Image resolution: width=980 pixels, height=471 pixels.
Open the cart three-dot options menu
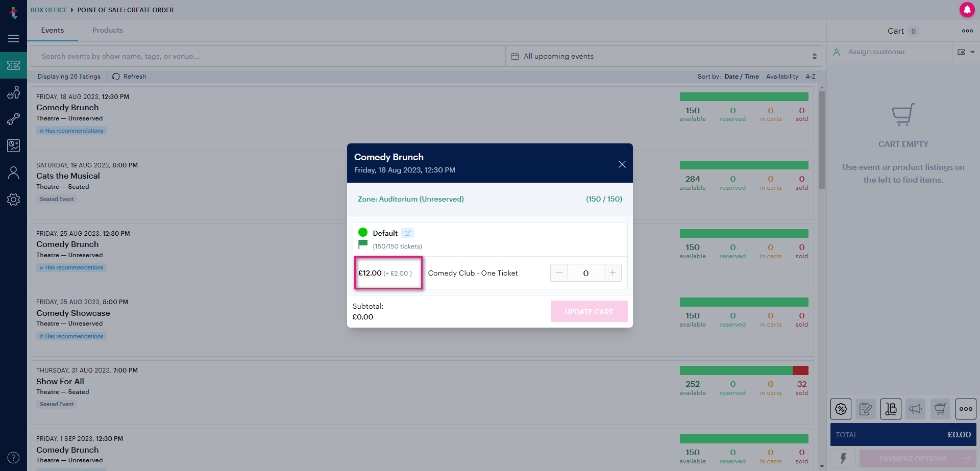967,31
